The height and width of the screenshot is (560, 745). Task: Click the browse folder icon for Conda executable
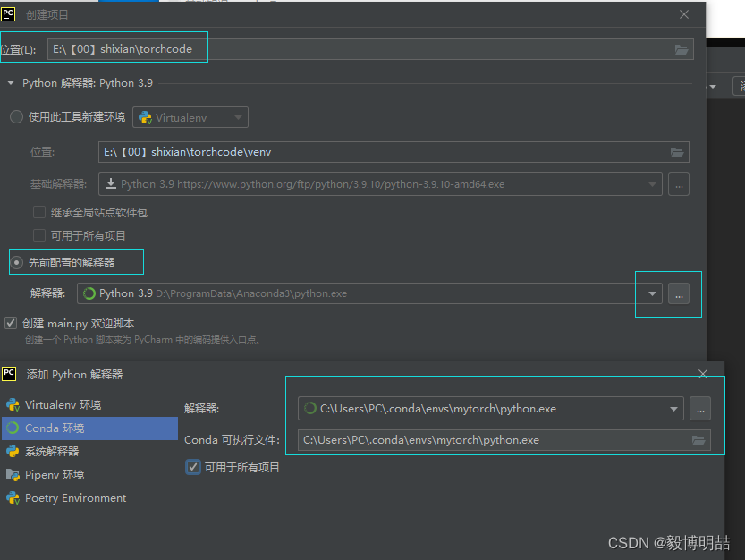[698, 440]
